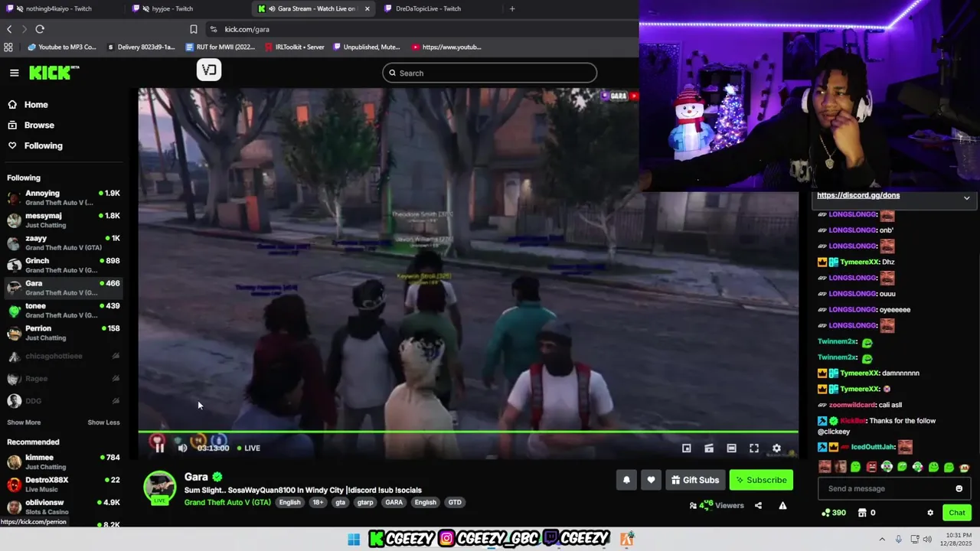The width and height of the screenshot is (980, 551).
Task: Click the Send a message field
Action: [x=893, y=488]
